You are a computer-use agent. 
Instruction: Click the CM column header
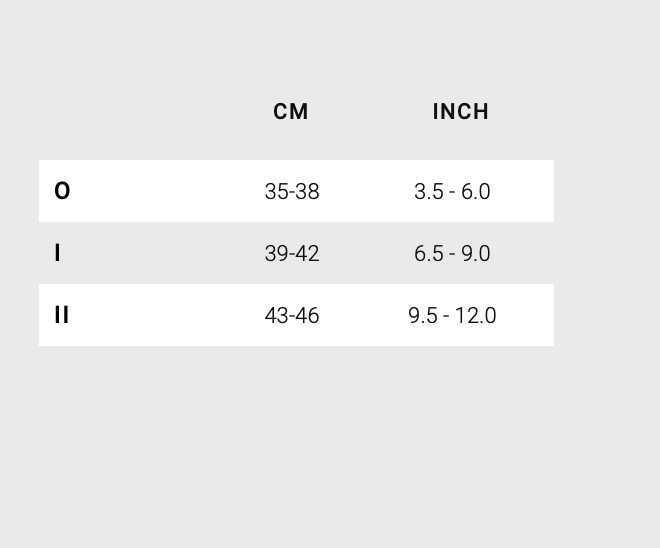pyautogui.click(x=291, y=112)
